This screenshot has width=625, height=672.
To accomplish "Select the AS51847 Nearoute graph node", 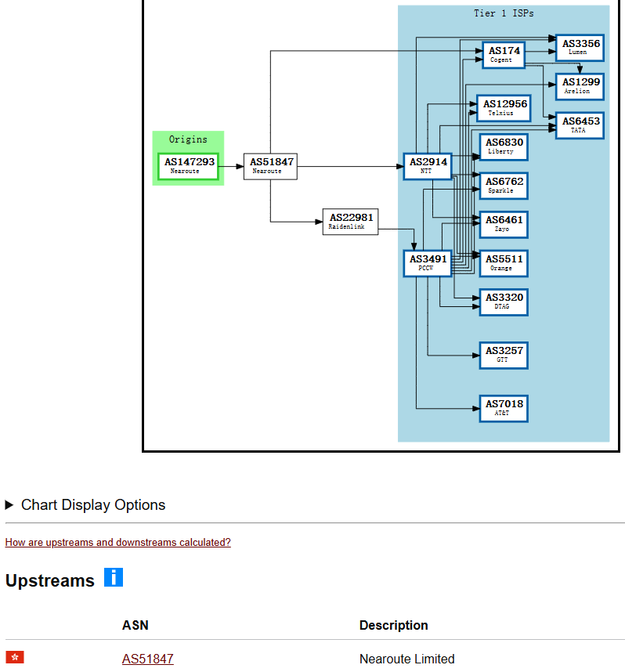I will (x=270, y=166).
